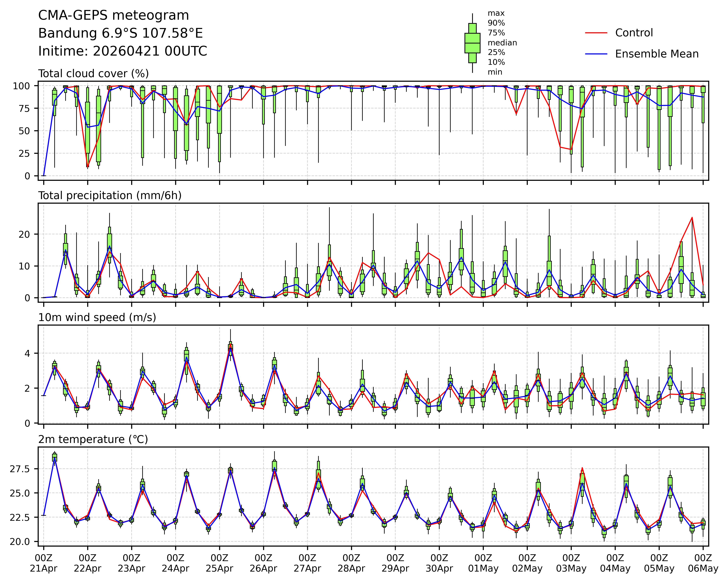The image size is (728, 583).
Task: Click the Control legend label
Action: click(x=634, y=33)
